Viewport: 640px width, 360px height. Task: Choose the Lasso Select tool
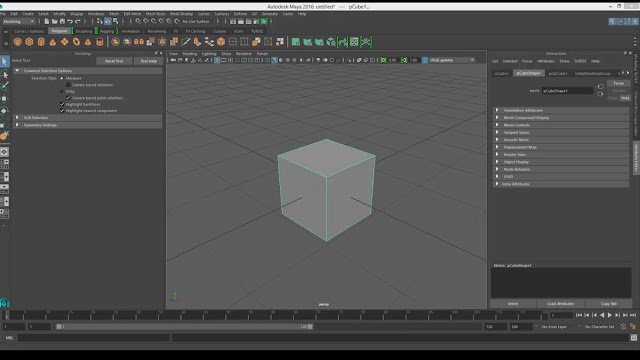pos(4,74)
